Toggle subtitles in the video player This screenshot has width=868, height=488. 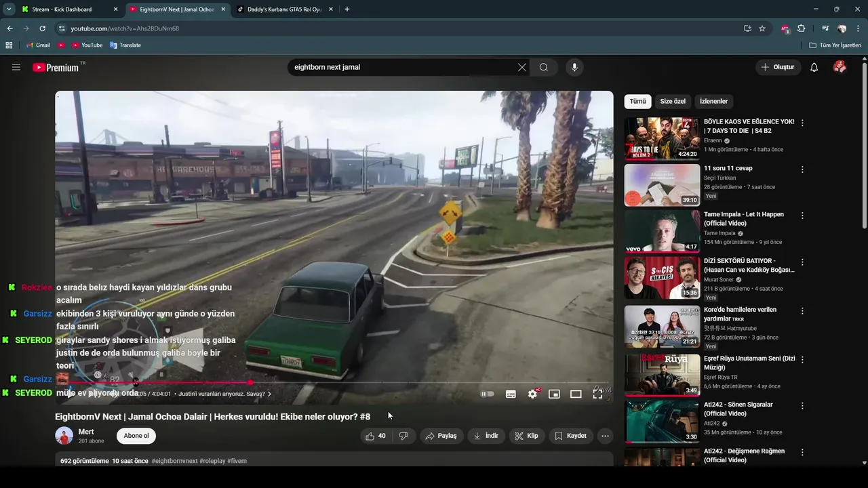(x=511, y=394)
